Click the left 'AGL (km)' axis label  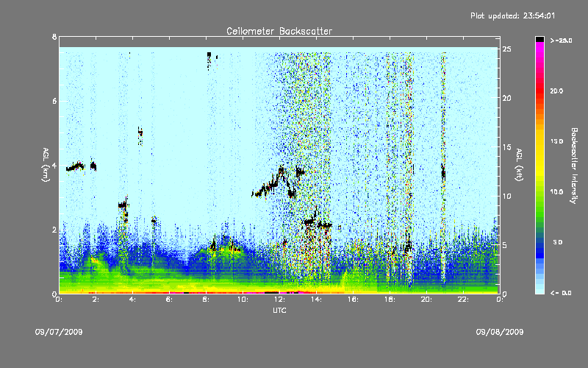(46, 165)
